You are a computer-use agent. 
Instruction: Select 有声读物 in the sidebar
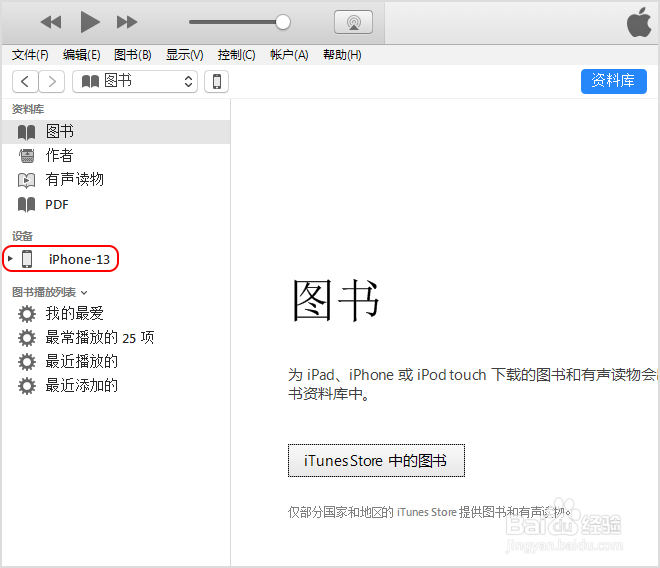116,179
